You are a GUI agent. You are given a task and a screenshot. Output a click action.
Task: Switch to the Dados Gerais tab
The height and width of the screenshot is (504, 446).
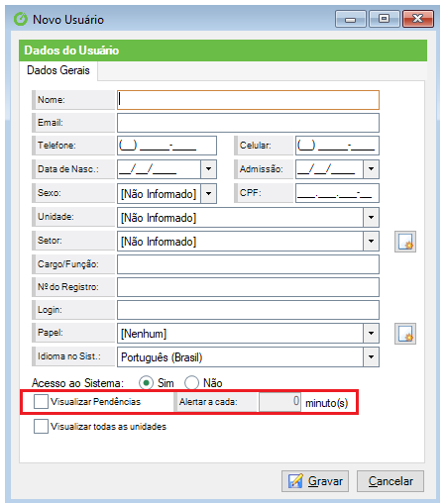pos(58,70)
